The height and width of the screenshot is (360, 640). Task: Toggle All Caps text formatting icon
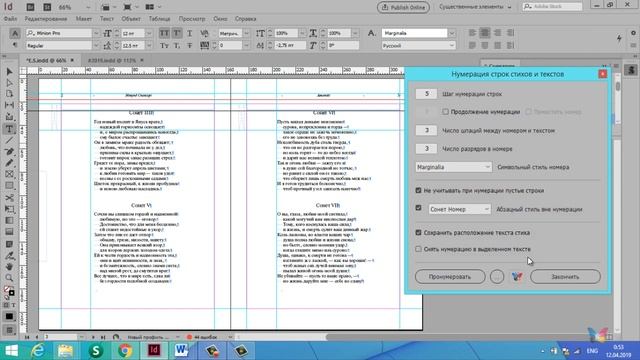(x=164, y=33)
